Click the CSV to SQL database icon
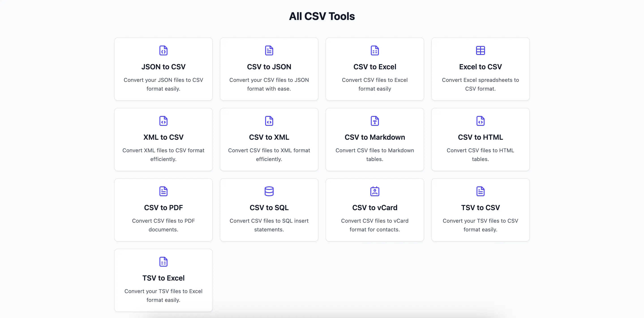 (x=269, y=191)
